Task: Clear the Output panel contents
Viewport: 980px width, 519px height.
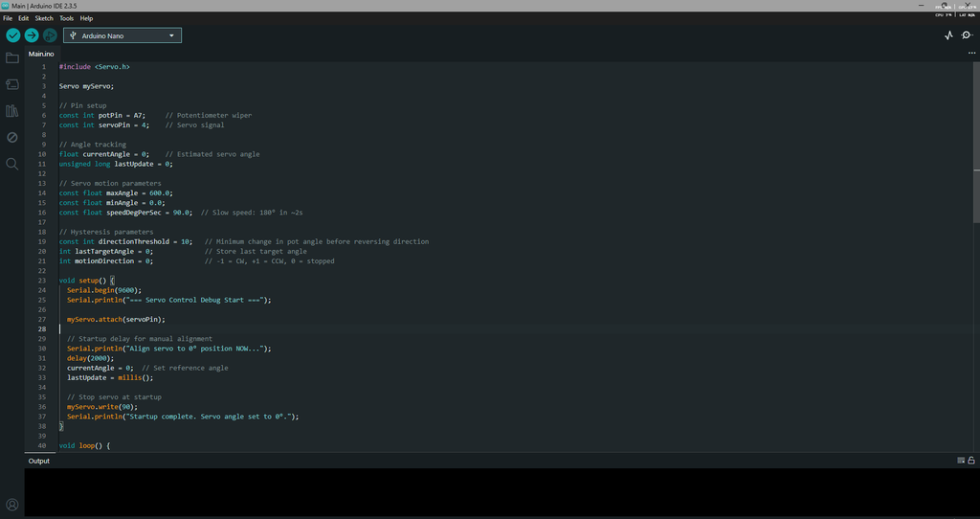Action: (x=961, y=461)
